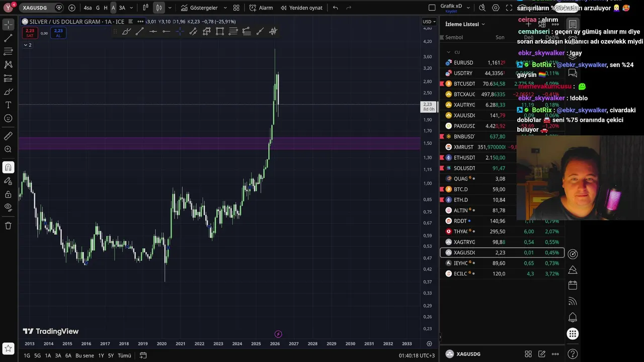
Task: Collapse the CU watchlist section
Action: click(x=448, y=52)
